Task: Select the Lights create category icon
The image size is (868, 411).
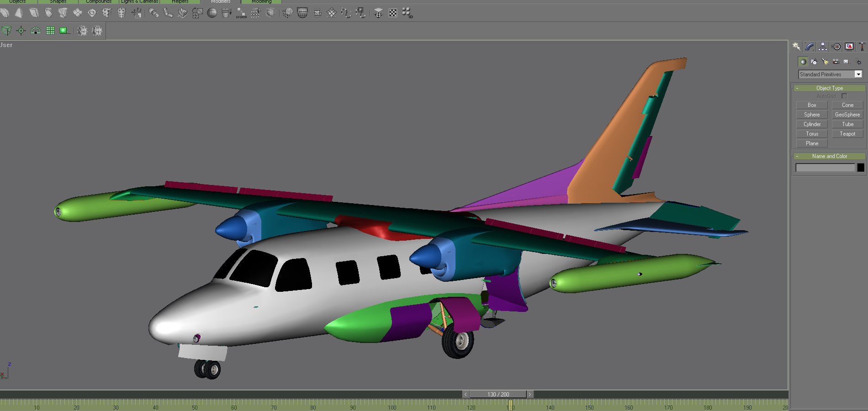Action: 825,62
